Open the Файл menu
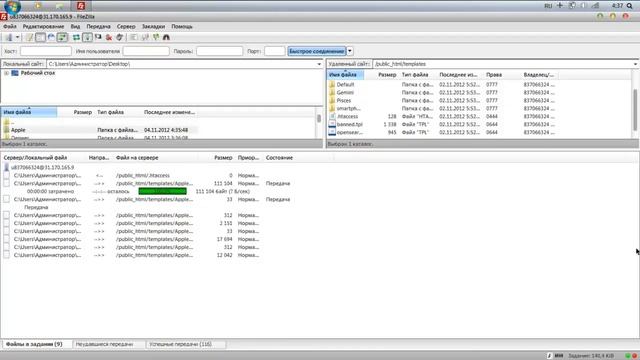This screenshot has height=360, width=640. [10, 27]
